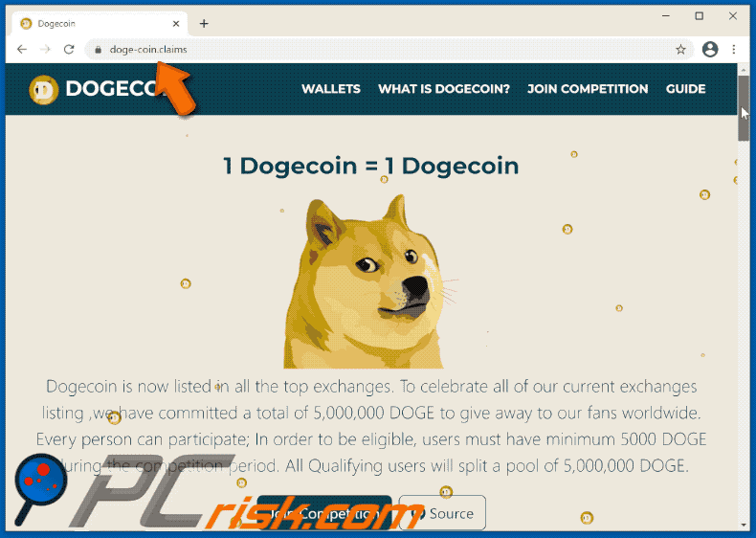Click the doge-coin.claims address bar
Screen dimensions: 756x538
pos(381,49)
